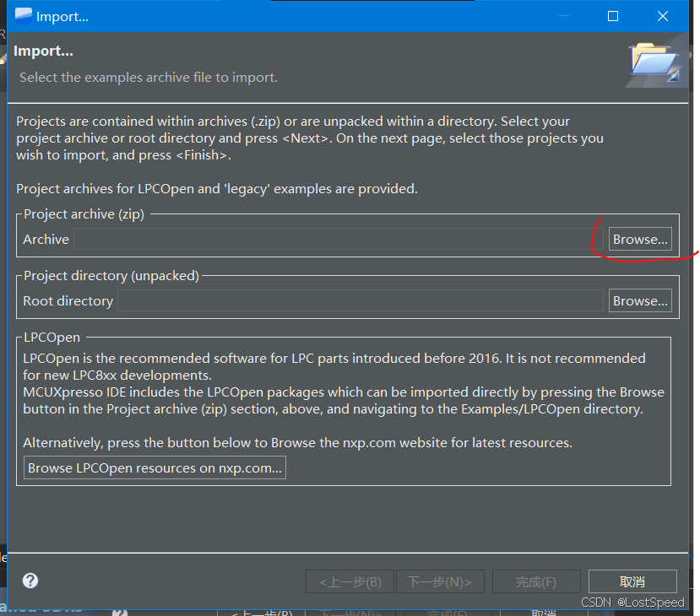The height and width of the screenshot is (616, 700).
Task: Maximize the Import dialog window
Action: (613, 16)
